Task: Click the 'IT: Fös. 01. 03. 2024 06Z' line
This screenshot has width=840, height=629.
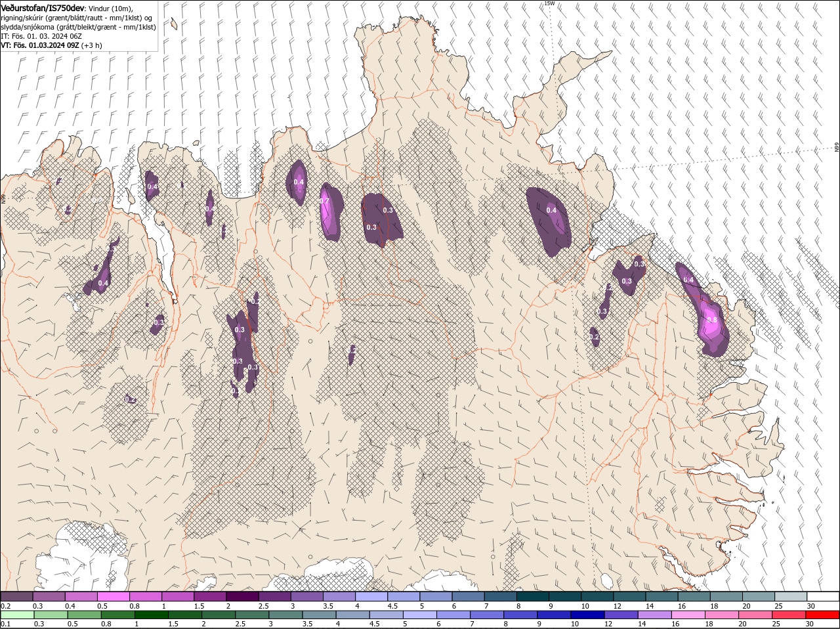Action: (41, 36)
